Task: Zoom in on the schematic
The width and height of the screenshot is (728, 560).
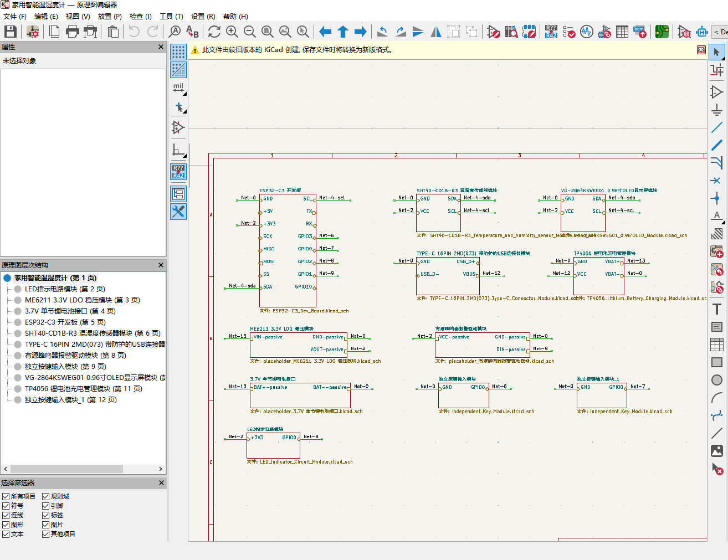Action: (x=232, y=32)
